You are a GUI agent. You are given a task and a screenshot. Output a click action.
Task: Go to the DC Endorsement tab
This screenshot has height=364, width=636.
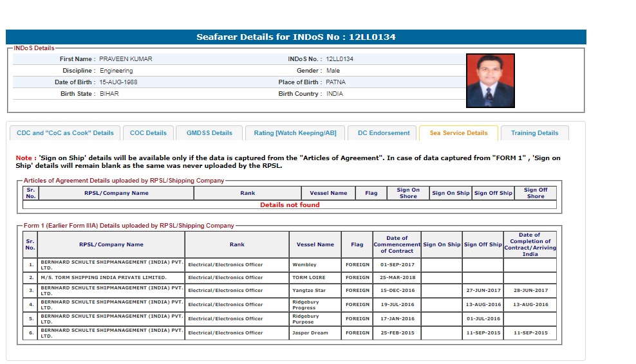pyautogui.click(x=384, y=133)
